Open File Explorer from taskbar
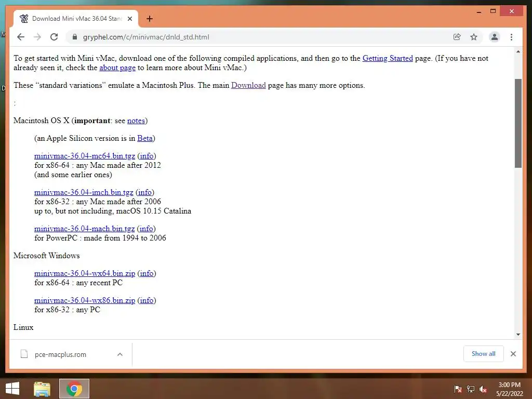The width and height of the screenshot is (532, 399). (x=42, y=389)
